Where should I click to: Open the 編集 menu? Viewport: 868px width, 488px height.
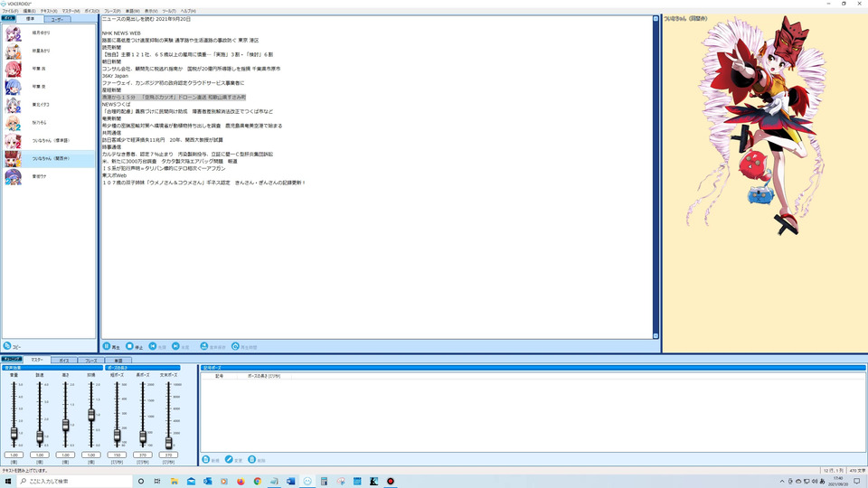(x=29, y=11)
